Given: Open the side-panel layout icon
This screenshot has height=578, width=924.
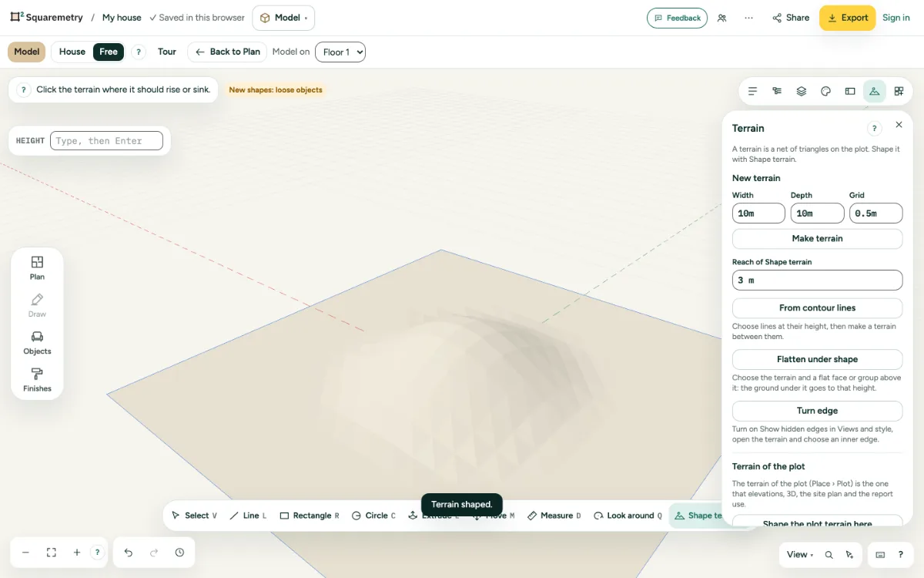Looking at the screenshot, I should tap(850, 91).
